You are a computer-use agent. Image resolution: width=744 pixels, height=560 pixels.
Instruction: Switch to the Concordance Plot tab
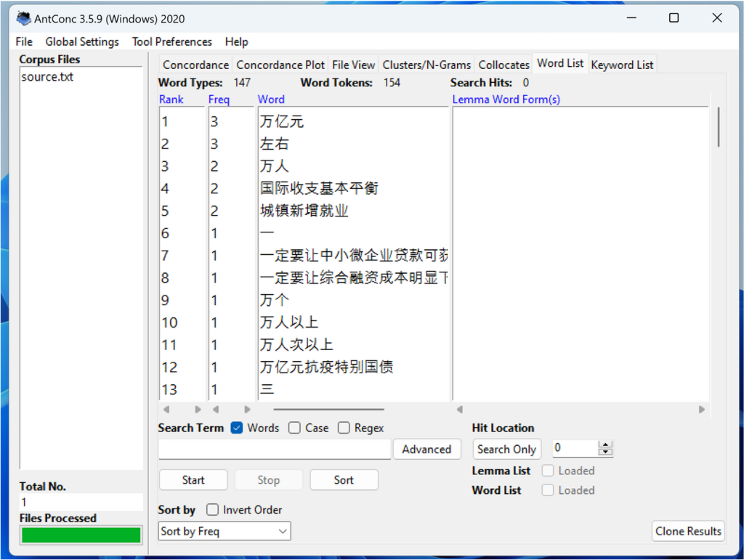280,65
